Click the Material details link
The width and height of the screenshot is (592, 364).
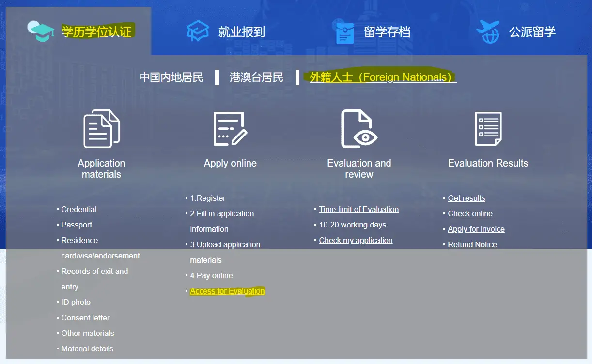coord(87,349)
